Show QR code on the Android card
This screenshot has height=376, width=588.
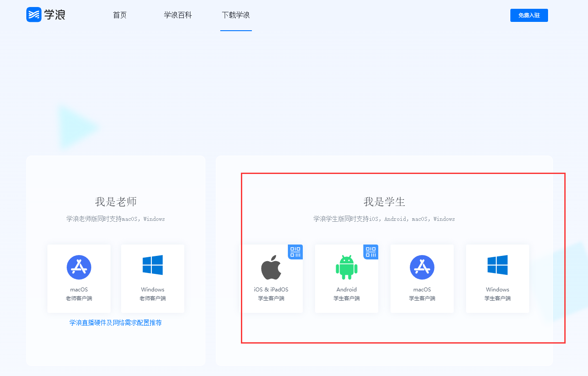pyautogui.click(x=371, y=252)
